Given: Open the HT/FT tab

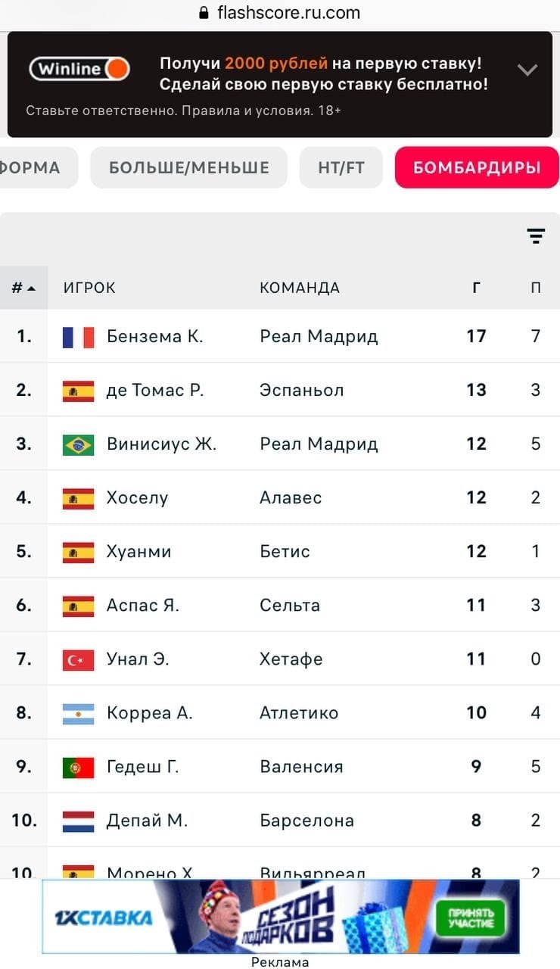Looking at the screenshot, I should click(341, 167).
